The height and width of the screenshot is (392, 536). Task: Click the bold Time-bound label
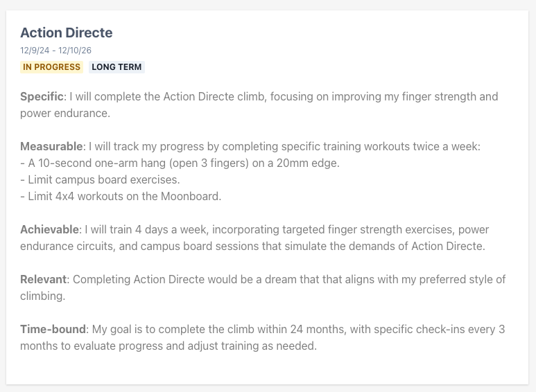tap(53, 329)
